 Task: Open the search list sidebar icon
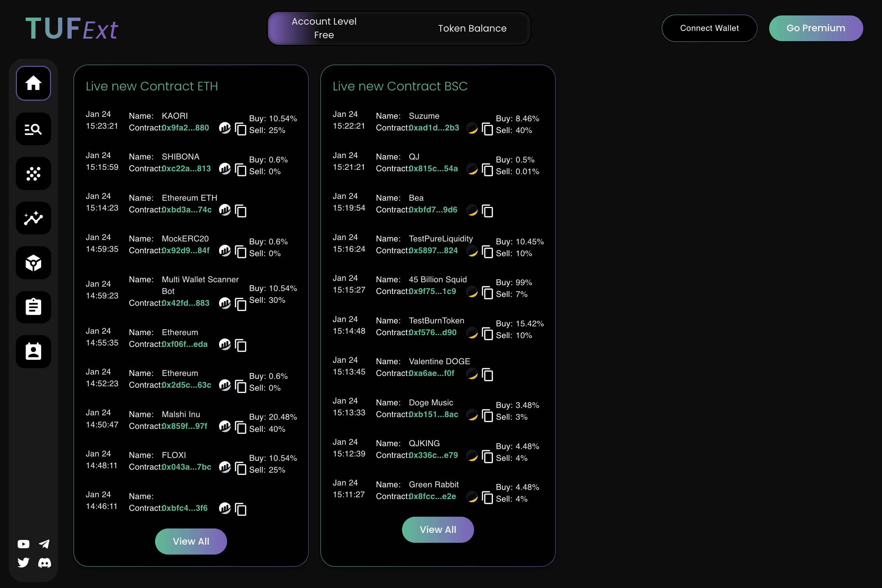33,129
